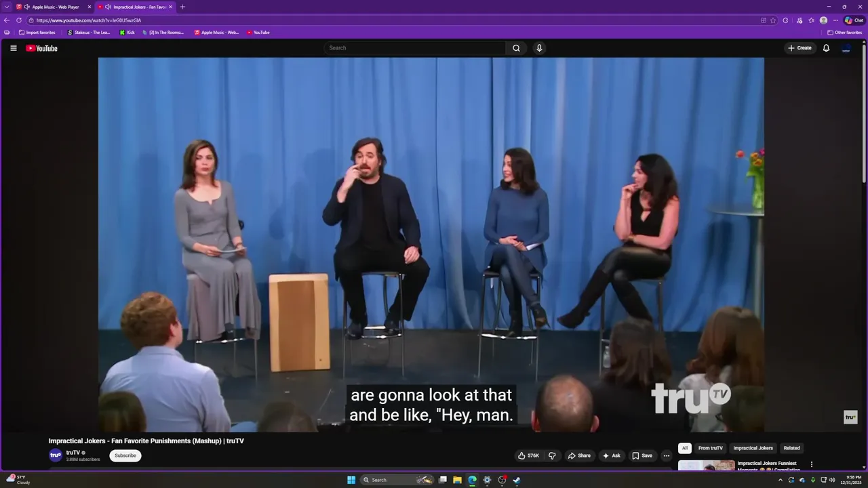Like the video showing 576K
This screenshot has width=868, height=488.
(528, 455)
